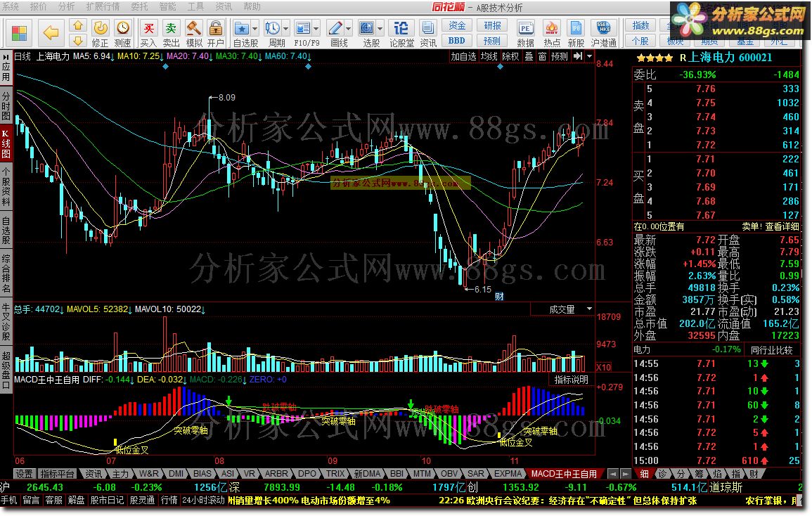Open 论股堂 forum icon
812x516 pixels.
(401, 28)
